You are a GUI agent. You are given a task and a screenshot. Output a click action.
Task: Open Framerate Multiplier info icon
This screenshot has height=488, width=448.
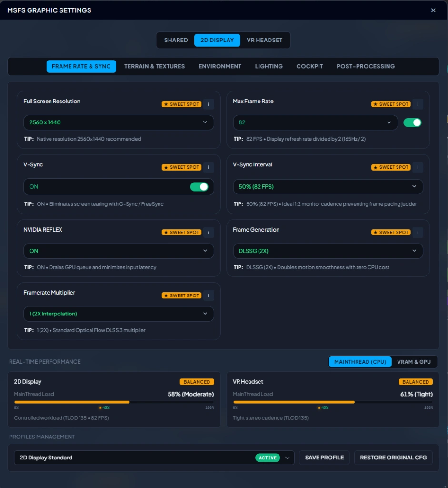tap(209, 295)
